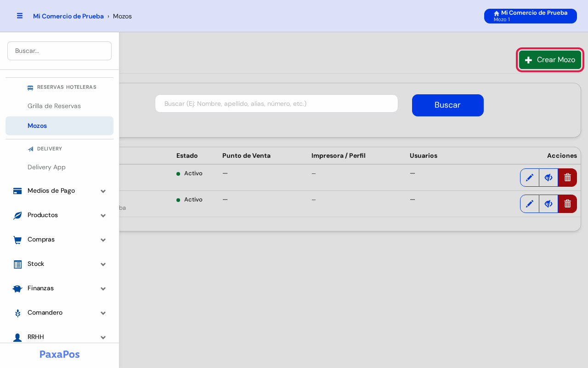Viewport: 588px width, 368px height.
Task: Click the RRHH person icon
Action: 17,337
